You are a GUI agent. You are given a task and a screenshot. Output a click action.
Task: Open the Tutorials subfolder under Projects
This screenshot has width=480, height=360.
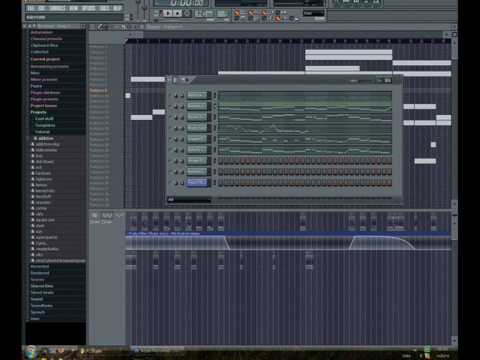(x=42, y=132)
